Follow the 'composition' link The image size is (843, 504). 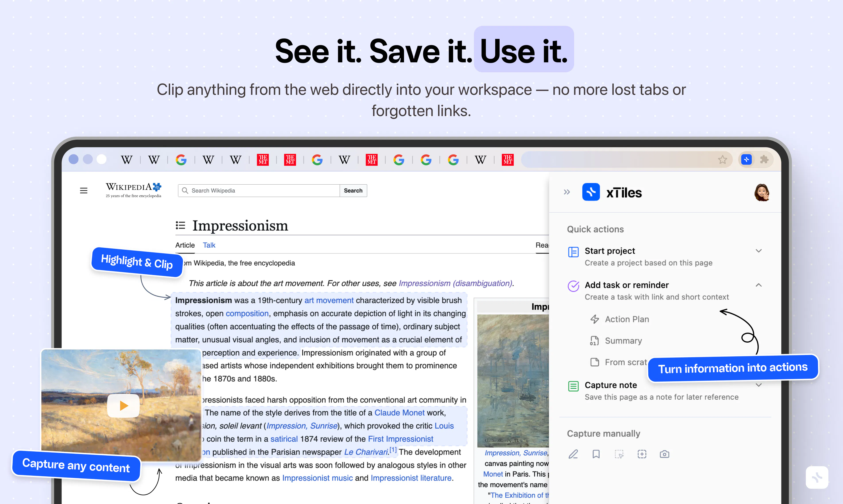pyautogui.click(x=247, y=313)
